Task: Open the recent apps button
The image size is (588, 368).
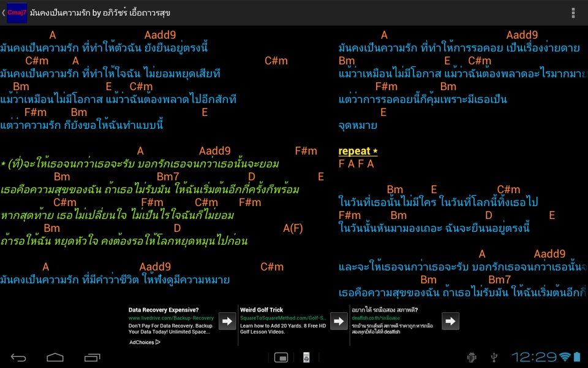Action: tap(92, 358)
